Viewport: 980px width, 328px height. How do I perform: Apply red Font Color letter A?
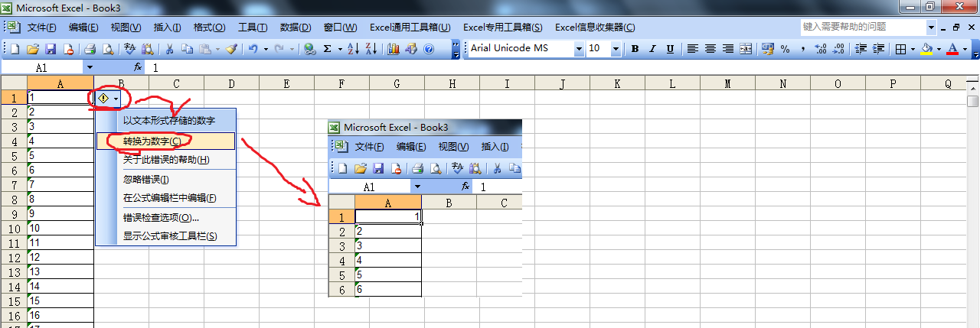(x=952, y=49)
